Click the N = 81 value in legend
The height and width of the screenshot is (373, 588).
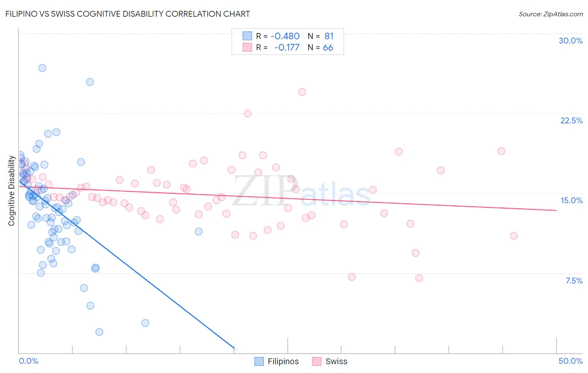tap(320, 36)
